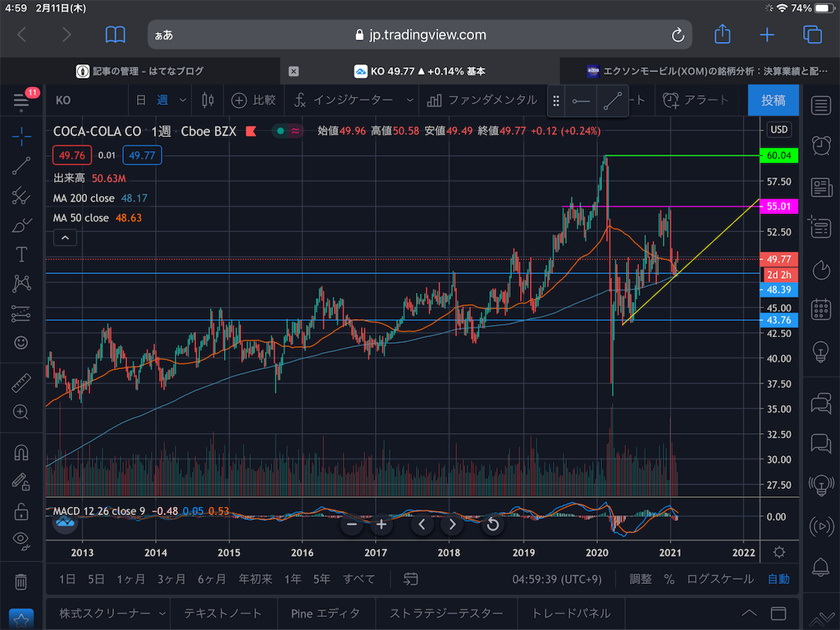Image resolution: width=840 pixels, height=630 pixels.
Task: Open the watchlist panel icon
Action: [820, 106]
